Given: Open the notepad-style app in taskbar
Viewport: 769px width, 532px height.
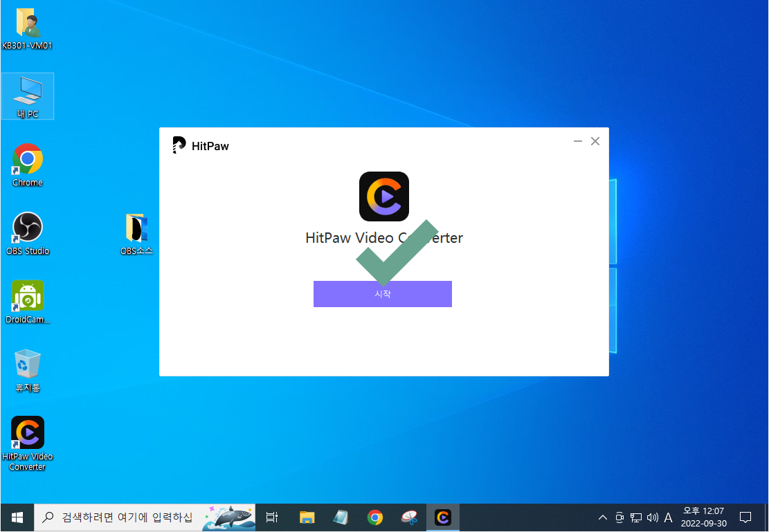Looking at the screenshot, I should (x=341, y=517).
